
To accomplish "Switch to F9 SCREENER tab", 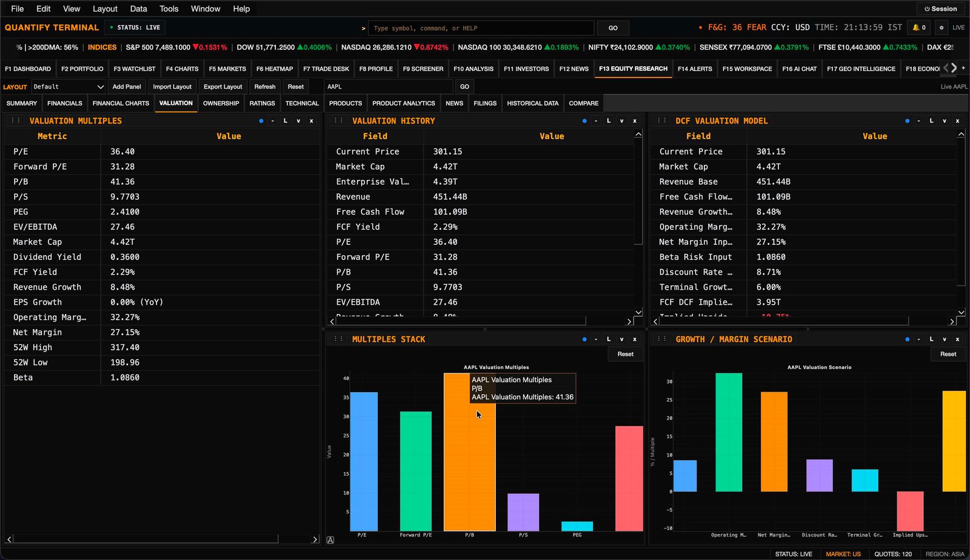I will point(423,68).
